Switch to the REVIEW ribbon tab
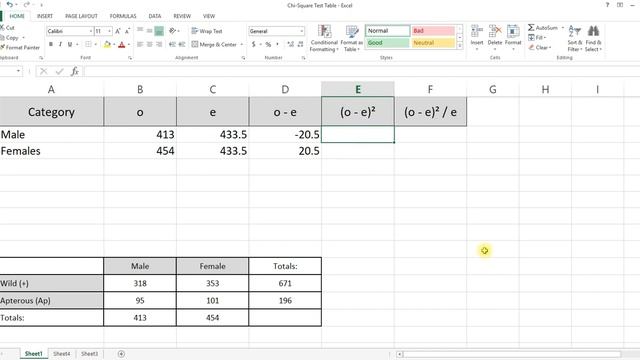Viewport: 640px width, 360px height. click(x=182, y=16)
